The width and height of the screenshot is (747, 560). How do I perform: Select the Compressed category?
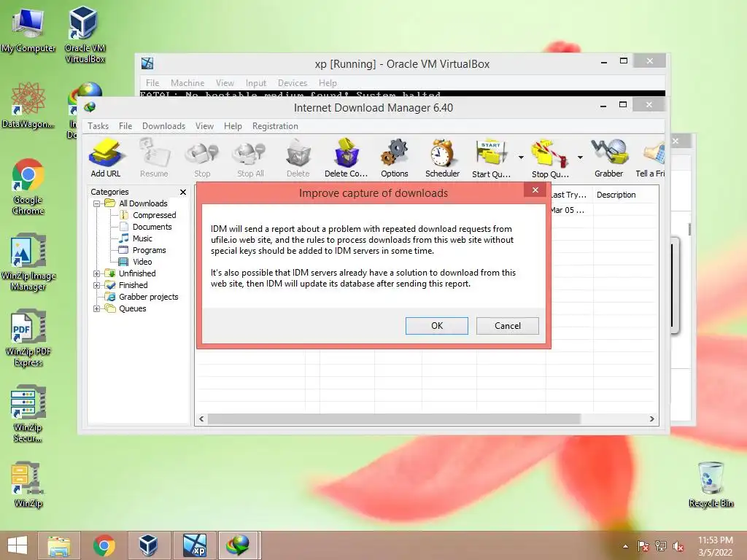click(x=154, y=215)
